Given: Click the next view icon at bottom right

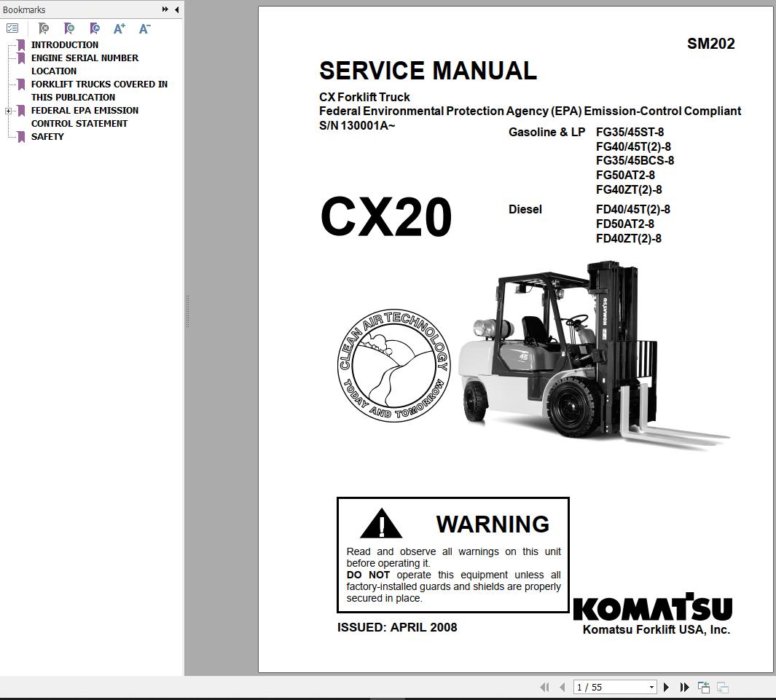Looking at the screenshot, I should click(724, 686).
